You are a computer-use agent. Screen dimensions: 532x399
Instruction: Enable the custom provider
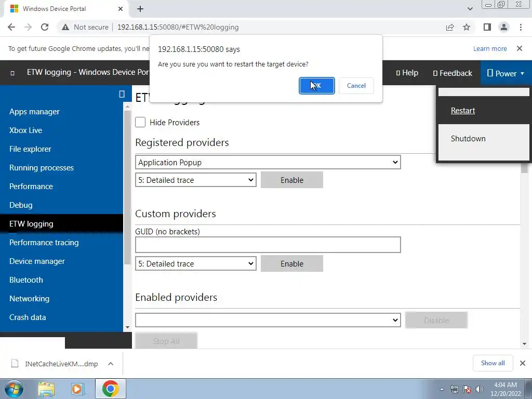pos(292,263)
